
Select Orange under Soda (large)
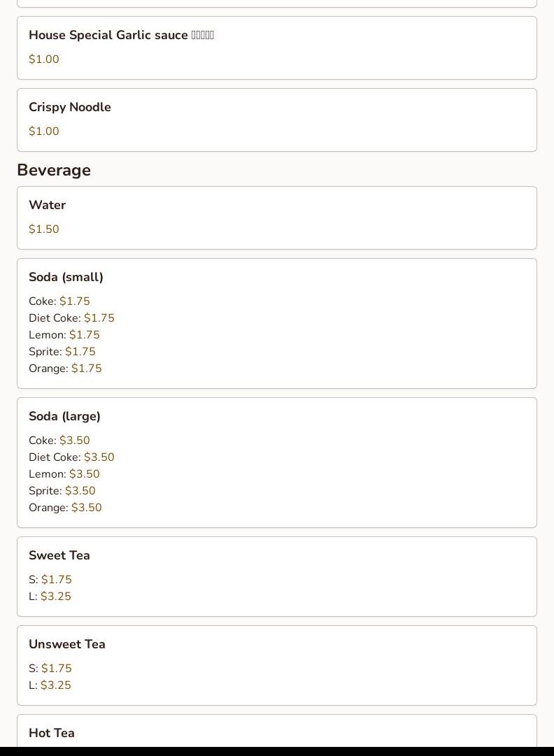(65, 508)
